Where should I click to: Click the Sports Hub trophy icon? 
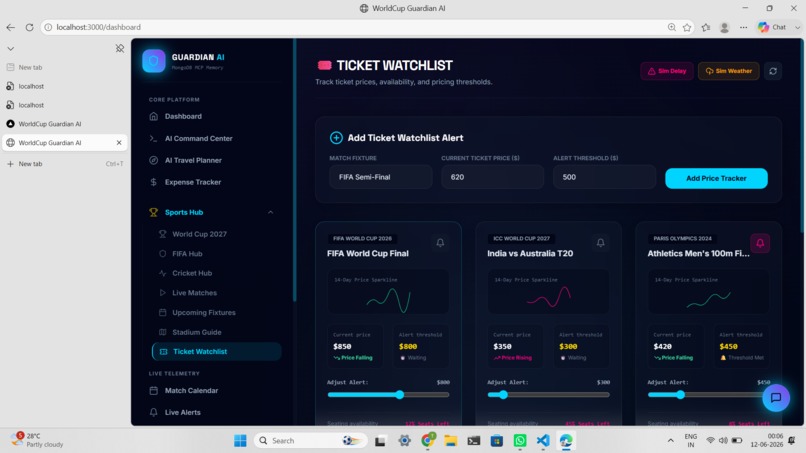153,212
